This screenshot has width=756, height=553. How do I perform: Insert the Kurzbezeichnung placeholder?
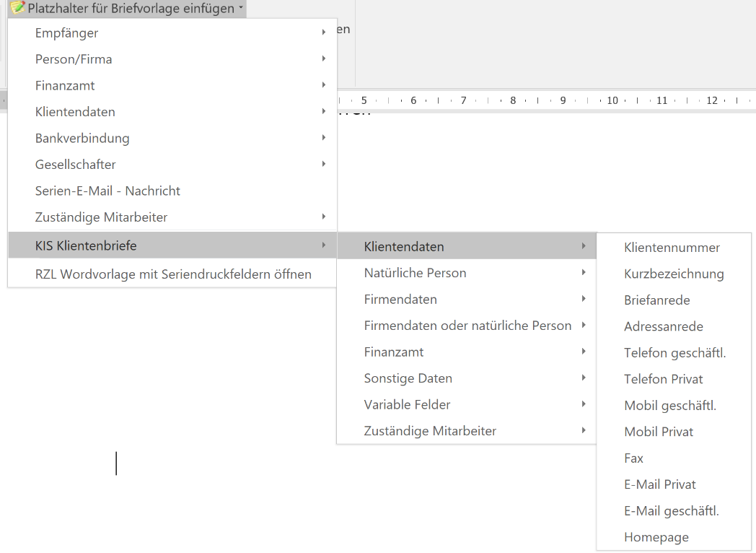pyautogui.click(x=674, y=274)
